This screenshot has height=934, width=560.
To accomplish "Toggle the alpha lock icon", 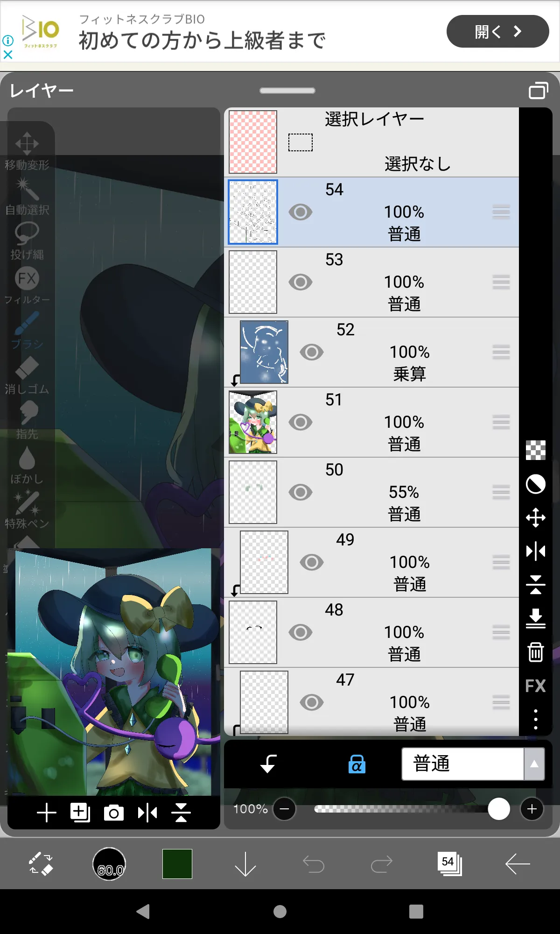I will 357,764.
